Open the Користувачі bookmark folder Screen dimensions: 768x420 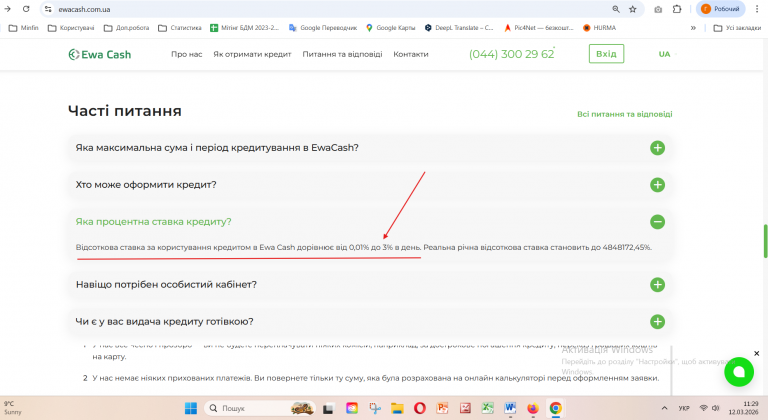tap(71, 28)
